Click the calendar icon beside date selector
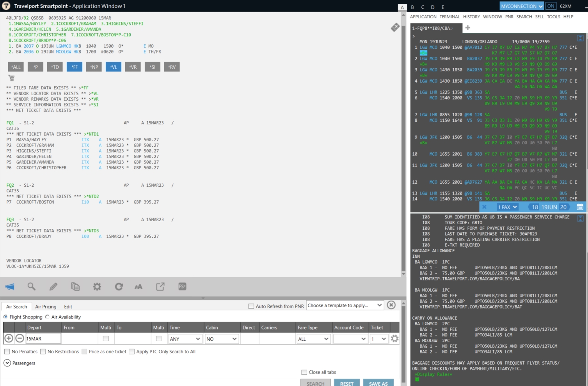 580,207
